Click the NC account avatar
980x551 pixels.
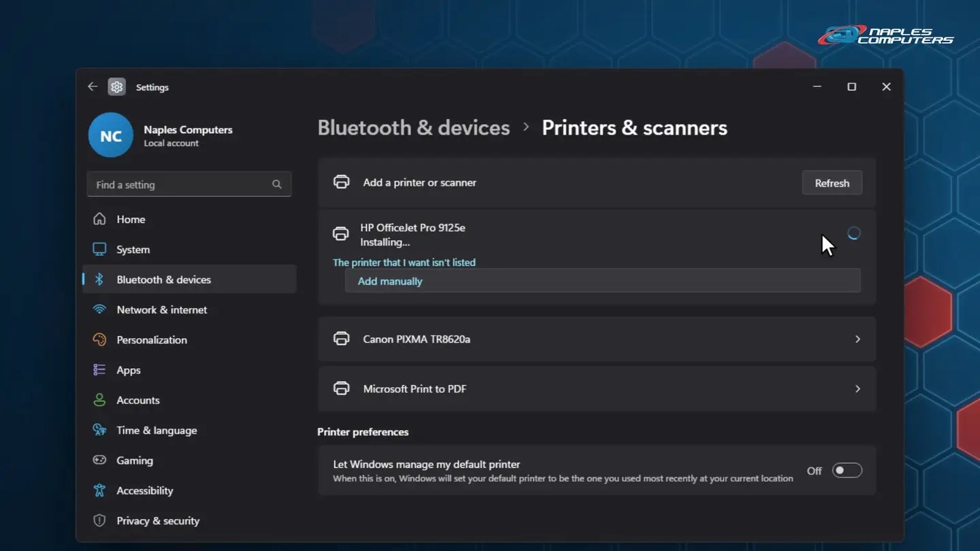point(111,135)
